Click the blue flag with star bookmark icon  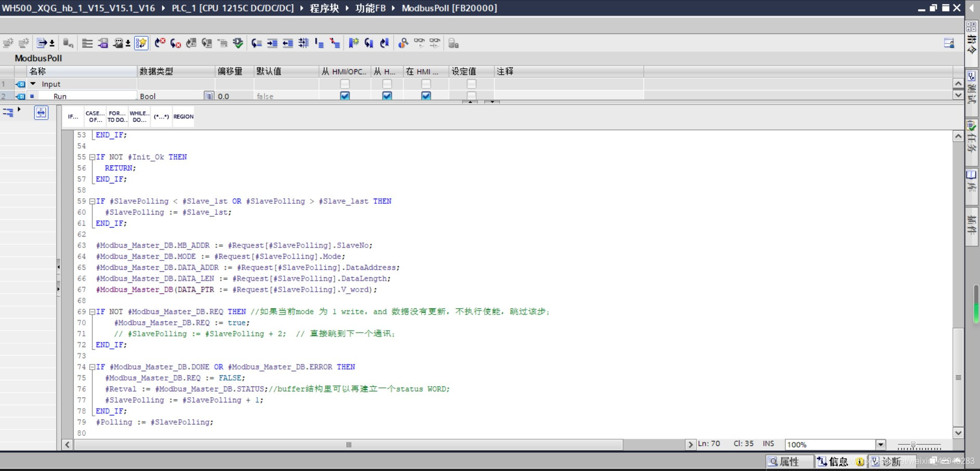pyautogui.click(x=353, y=43)
